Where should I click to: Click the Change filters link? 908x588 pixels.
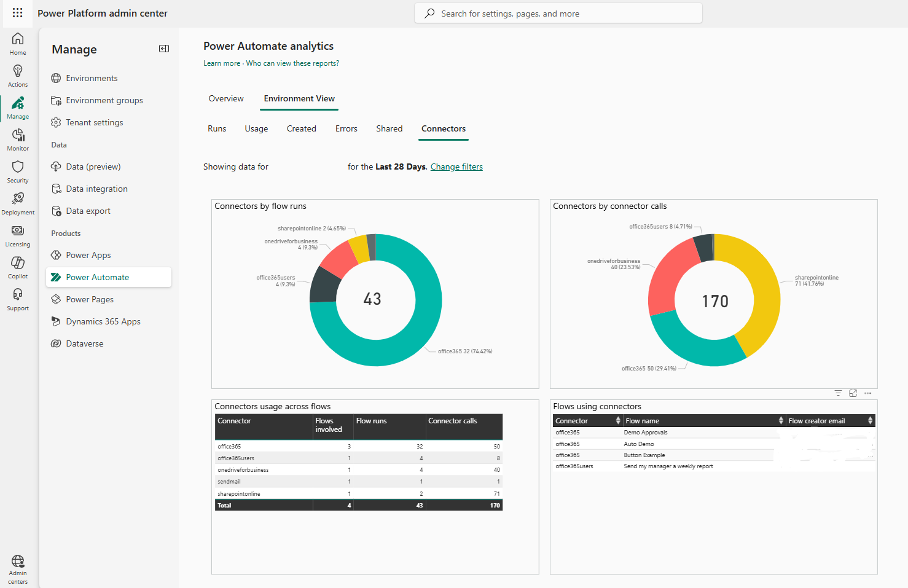click(456, 167)
